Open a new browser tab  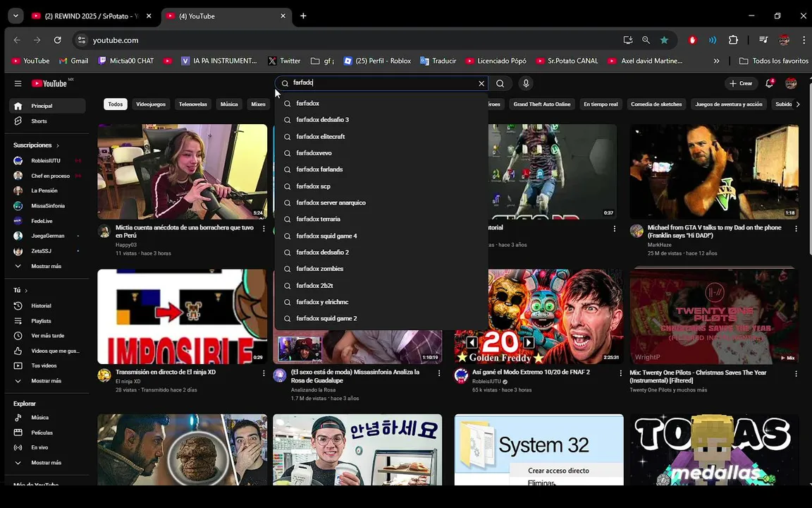[304, 16]
